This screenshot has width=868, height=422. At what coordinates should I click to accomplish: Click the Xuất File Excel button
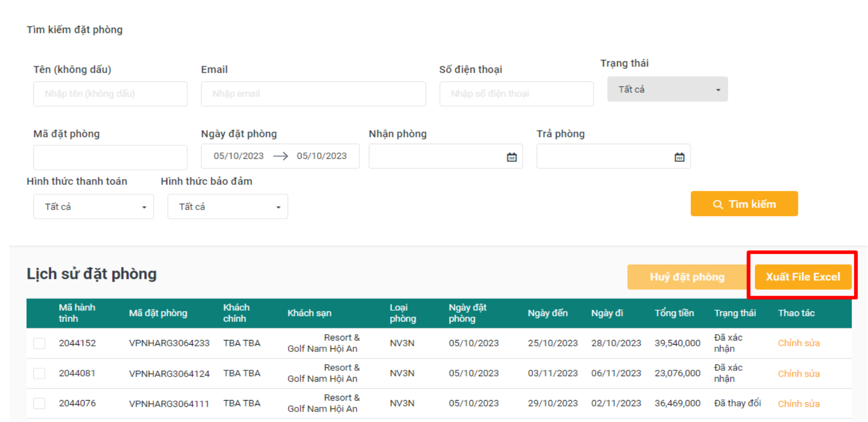[x=803, y=277]
